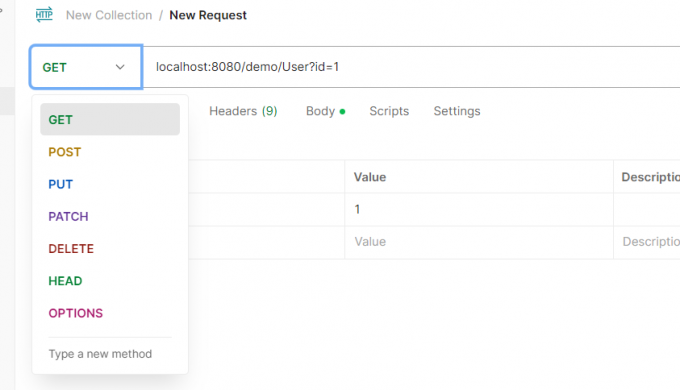
Task: Click the Type a new method field
Action: (x=110, y=354)
